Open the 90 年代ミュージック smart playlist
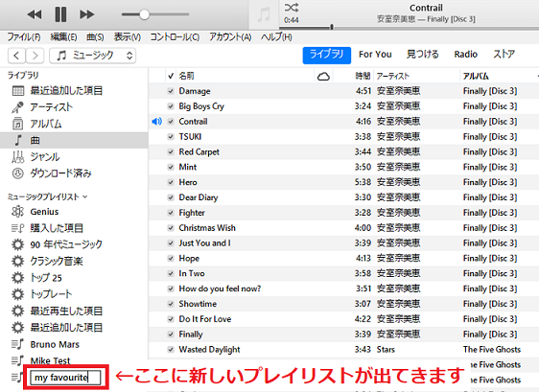 pyautogui.click(x=66, y=244)
